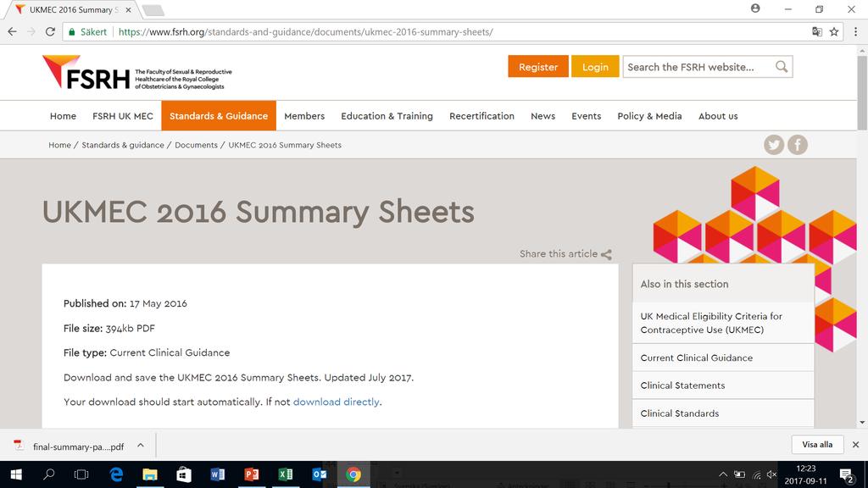Share page on Twitter
The image size is (868, 488).
click(x=774, y=145)
